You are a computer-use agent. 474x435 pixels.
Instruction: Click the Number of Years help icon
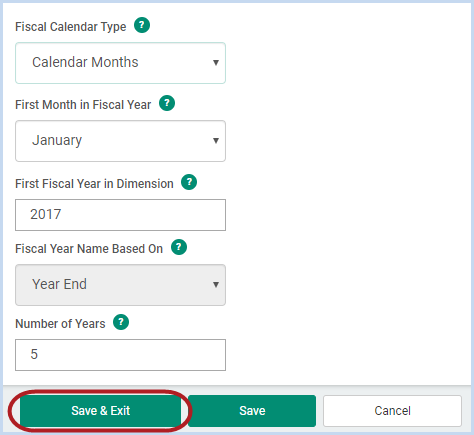click(121, 322)
